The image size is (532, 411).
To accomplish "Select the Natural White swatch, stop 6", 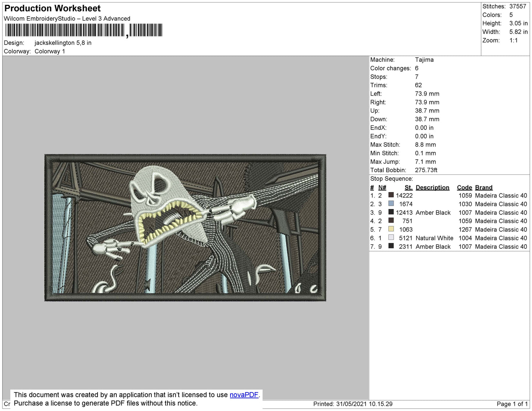I will [x=391, y=237].
